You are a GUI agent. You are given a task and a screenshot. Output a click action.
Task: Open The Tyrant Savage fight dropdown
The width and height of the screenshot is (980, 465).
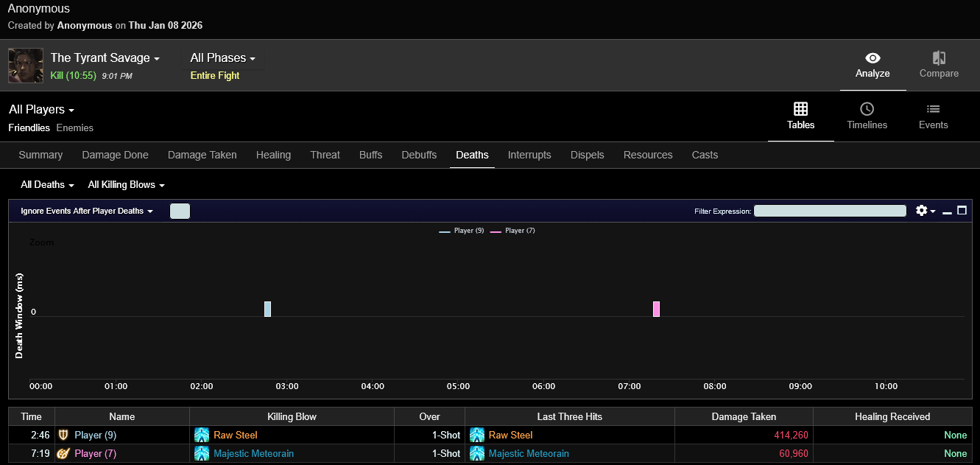coord(105,57)
